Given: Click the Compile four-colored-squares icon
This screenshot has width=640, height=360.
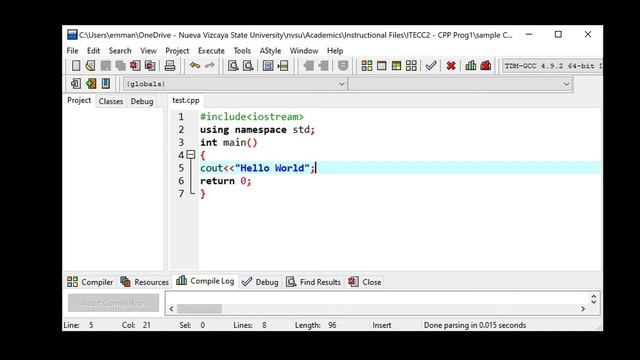Looking at the screenshot, I should tap(367, 66).
